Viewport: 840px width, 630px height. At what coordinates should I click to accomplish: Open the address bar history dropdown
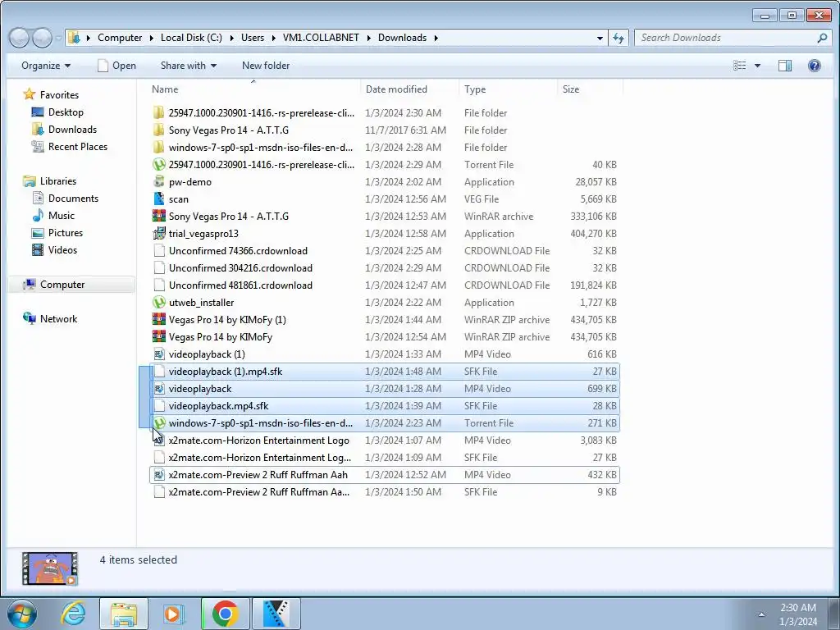point(600,38)
